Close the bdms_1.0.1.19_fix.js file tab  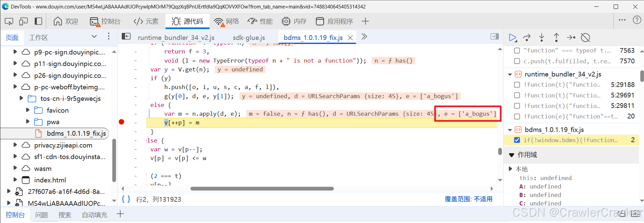coord(350,38)
